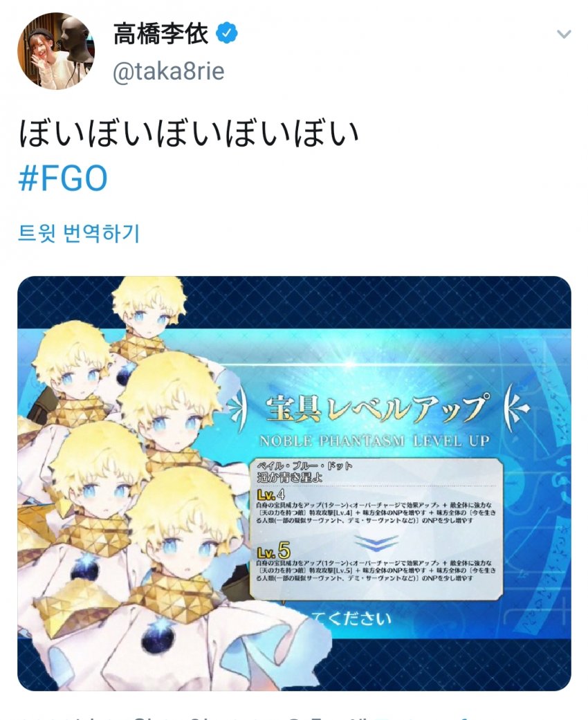Open the profile avatar of 高橋李依

56,51
